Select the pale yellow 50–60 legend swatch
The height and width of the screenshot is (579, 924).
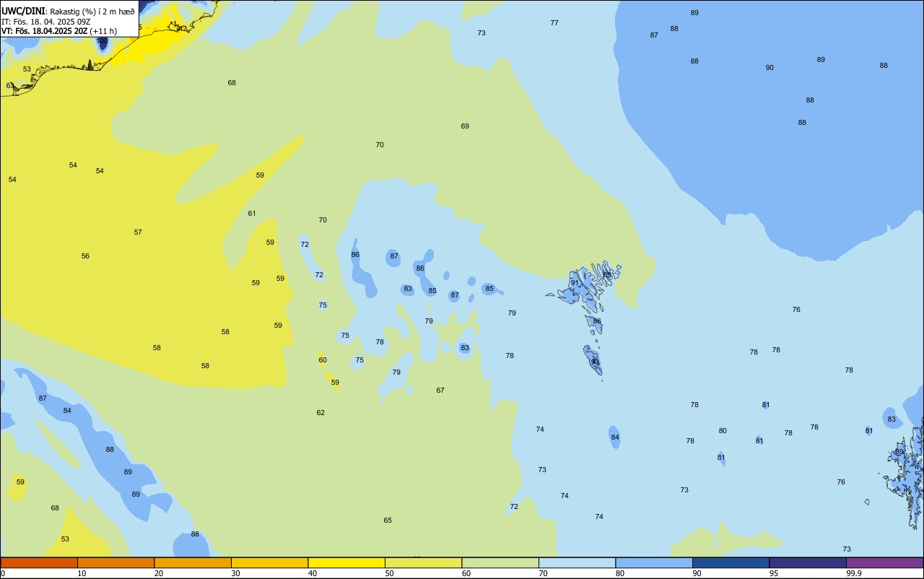[423, 562]
